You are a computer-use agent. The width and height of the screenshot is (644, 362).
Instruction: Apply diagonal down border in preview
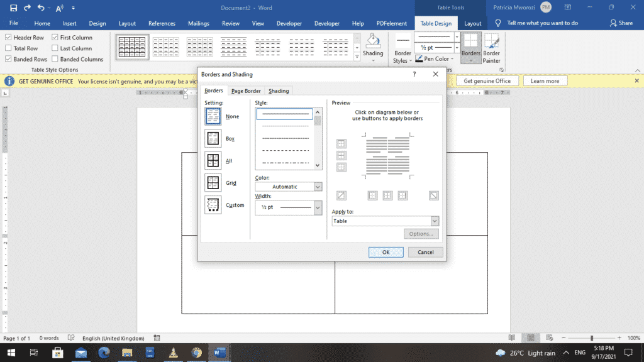point(433,195)
